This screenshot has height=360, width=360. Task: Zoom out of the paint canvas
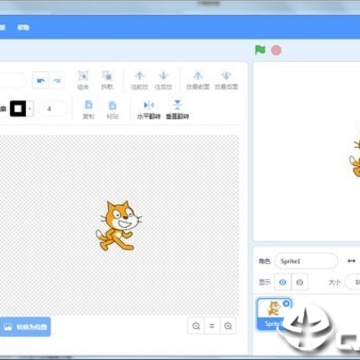[x=196, y=326]
